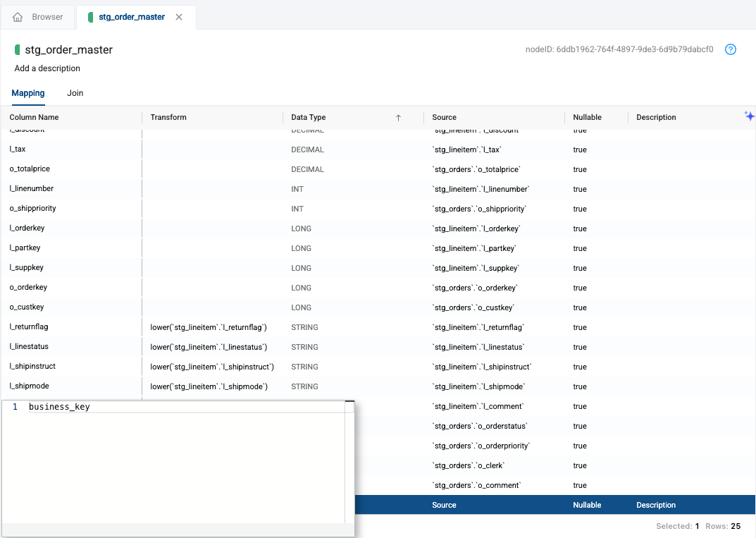
Task: Select the l_linenumber column name
Action: coord(31,189)
